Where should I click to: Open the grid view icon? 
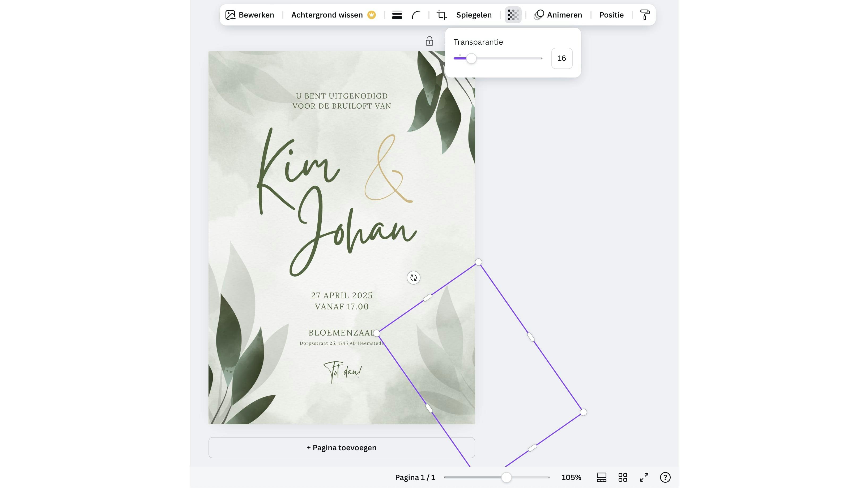pyautogui.click(x=622, y=477)
